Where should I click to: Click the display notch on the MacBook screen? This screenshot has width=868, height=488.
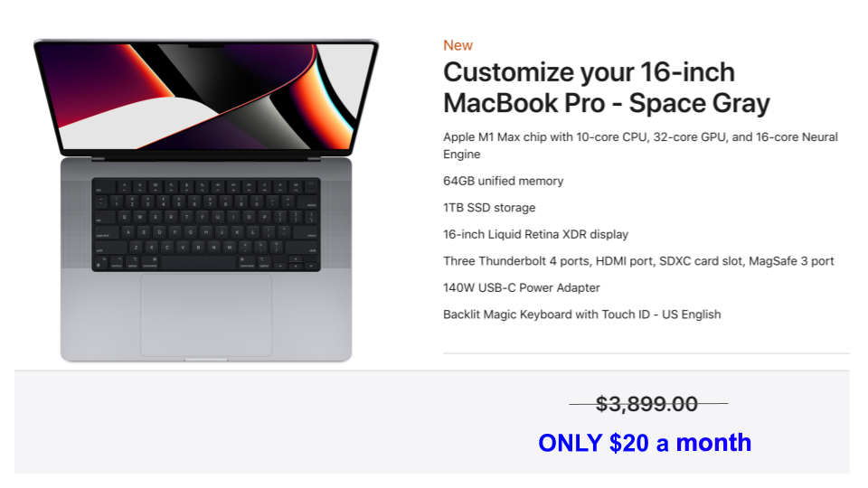pyautogui.click(x=206, y=45)
